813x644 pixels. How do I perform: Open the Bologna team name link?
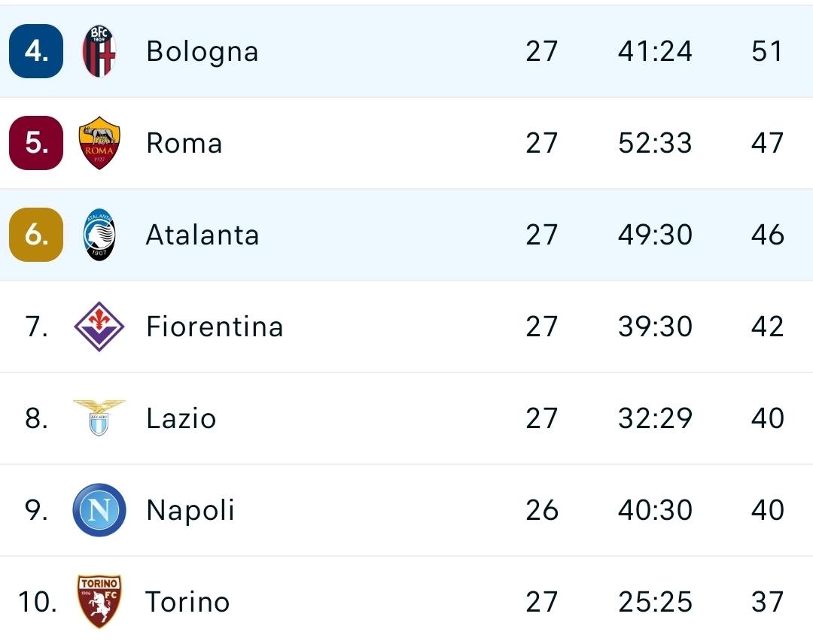point(202,51)
